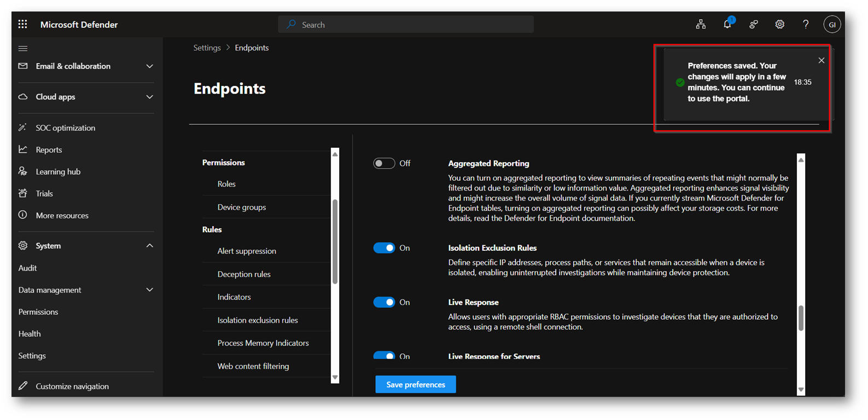
Task: Select Indicators in settings list
Action: click(234, 297)
